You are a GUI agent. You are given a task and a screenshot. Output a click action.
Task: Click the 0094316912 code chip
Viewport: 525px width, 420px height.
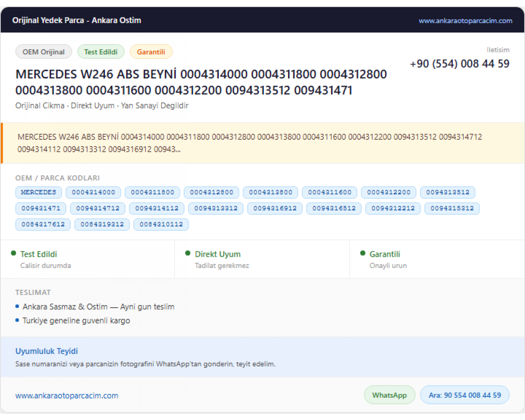click(275, 208)
